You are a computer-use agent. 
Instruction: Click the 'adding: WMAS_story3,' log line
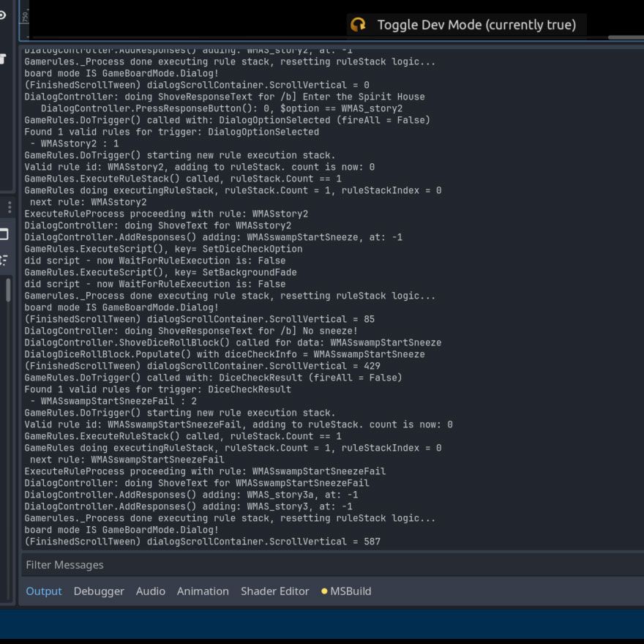pos(188,506)
